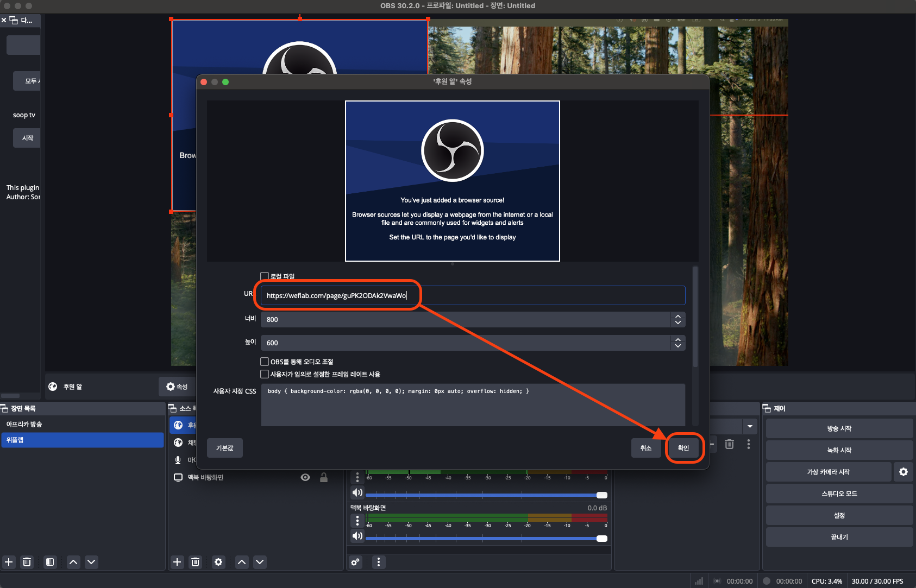Enable 로컬 파일 checkbox
The height and width of the screenshot is (588, 916).
(x=265, y=276)
